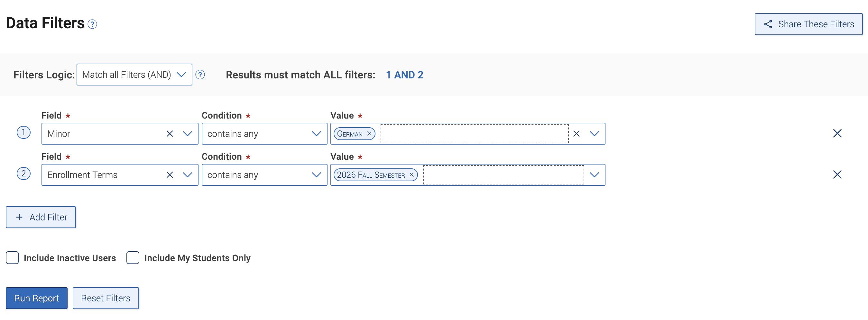The image size is (868, 320).
Task: Focus value input next to German tag
Action: (x=475, y=134)
